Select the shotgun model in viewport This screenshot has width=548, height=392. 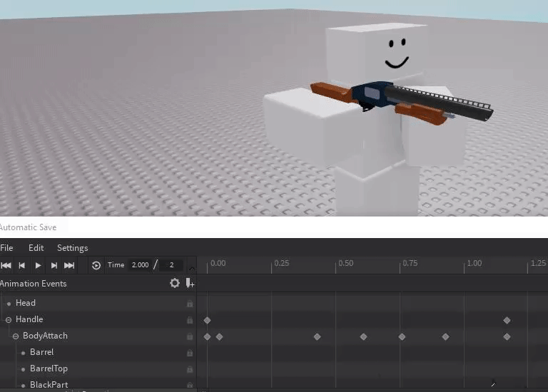[x=402, y=101]
